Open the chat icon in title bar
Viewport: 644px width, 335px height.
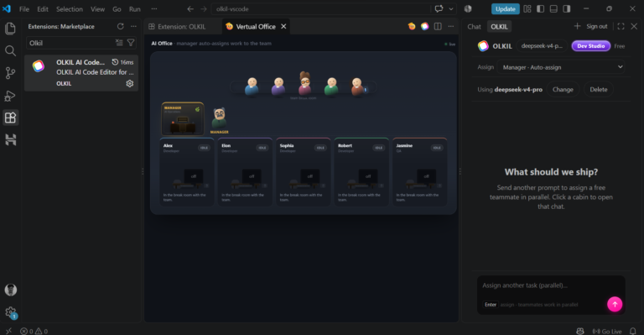439,8
